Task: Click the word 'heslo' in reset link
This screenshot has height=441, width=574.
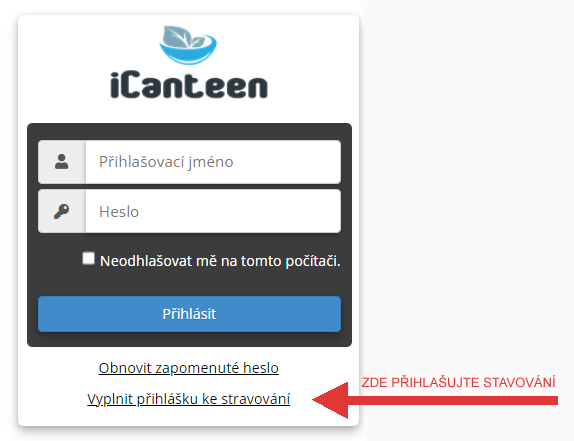Action: coord(261,368)
